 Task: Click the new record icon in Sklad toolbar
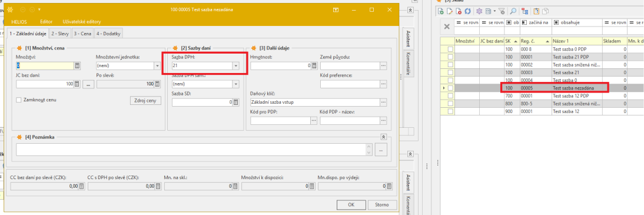click(x=441, y=12)
